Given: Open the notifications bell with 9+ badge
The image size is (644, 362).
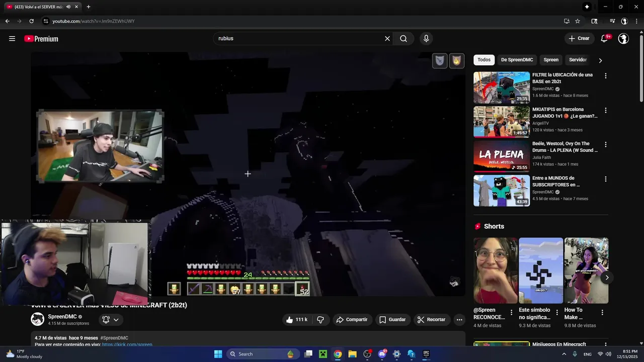Looking at the screenshot, I should 605,39.
